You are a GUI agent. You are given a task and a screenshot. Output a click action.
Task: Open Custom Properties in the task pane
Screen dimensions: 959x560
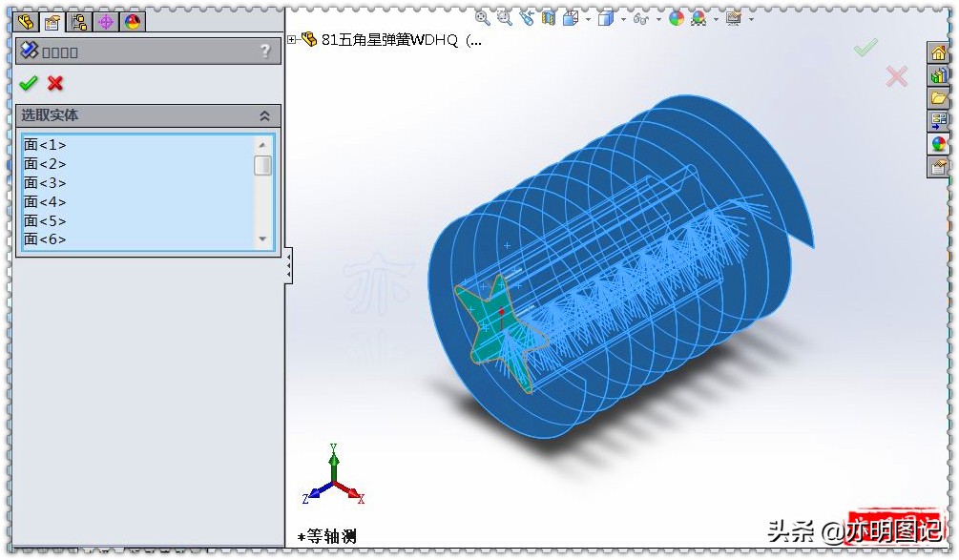pos(939,168)
